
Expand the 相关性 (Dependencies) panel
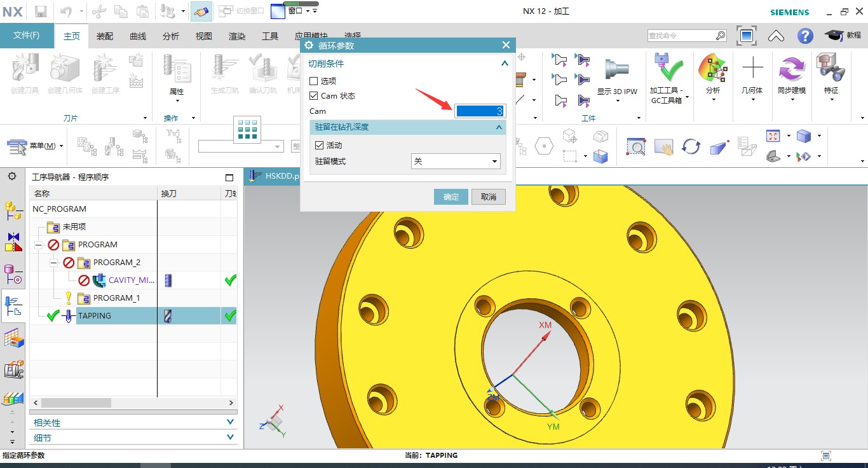(x=230, y=422)
